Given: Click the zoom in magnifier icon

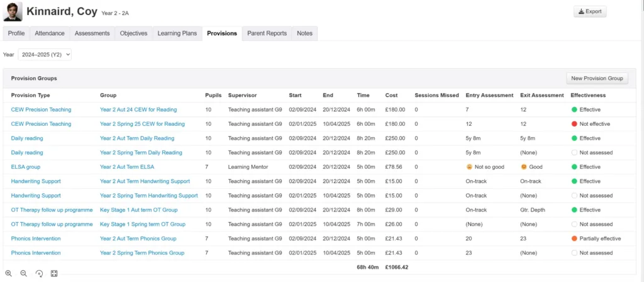Looking at the screenshot, I should point(8,273).
